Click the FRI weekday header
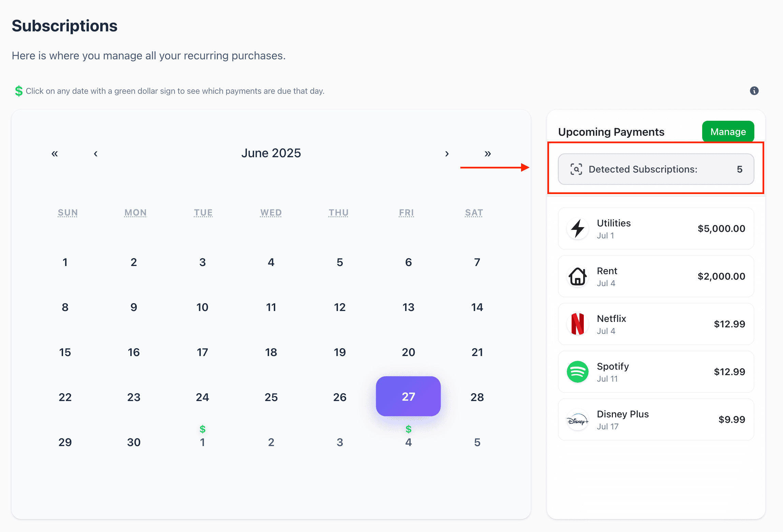The image size is (783, 532). coord(407,212)
